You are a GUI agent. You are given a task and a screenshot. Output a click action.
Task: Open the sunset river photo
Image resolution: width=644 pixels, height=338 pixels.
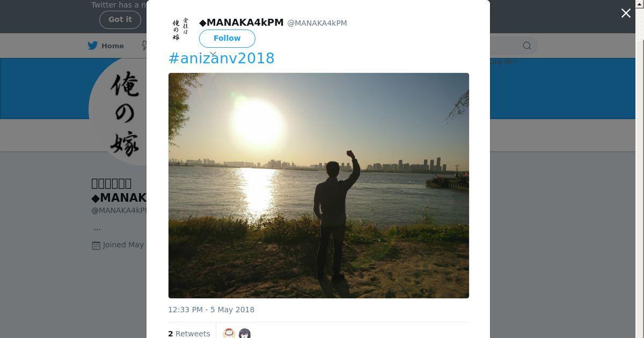319,186
